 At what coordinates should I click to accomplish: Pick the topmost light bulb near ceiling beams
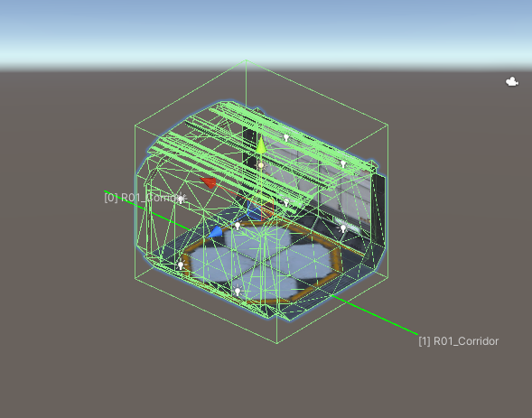286,137
